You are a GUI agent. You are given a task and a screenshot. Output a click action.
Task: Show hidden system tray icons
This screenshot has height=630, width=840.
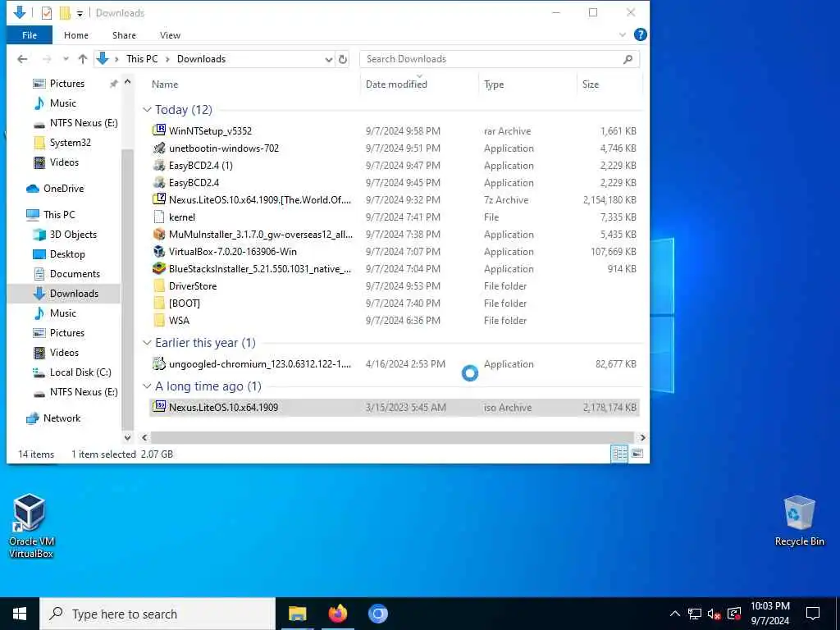[x=675, y=614]
